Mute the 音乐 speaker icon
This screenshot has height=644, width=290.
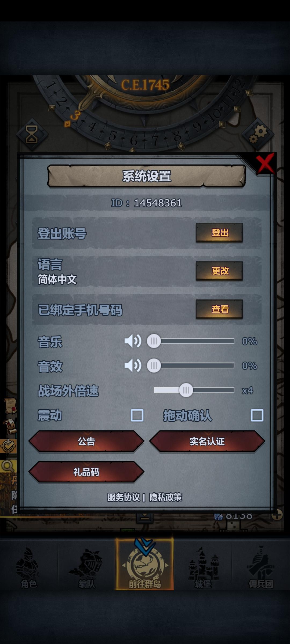133,341
